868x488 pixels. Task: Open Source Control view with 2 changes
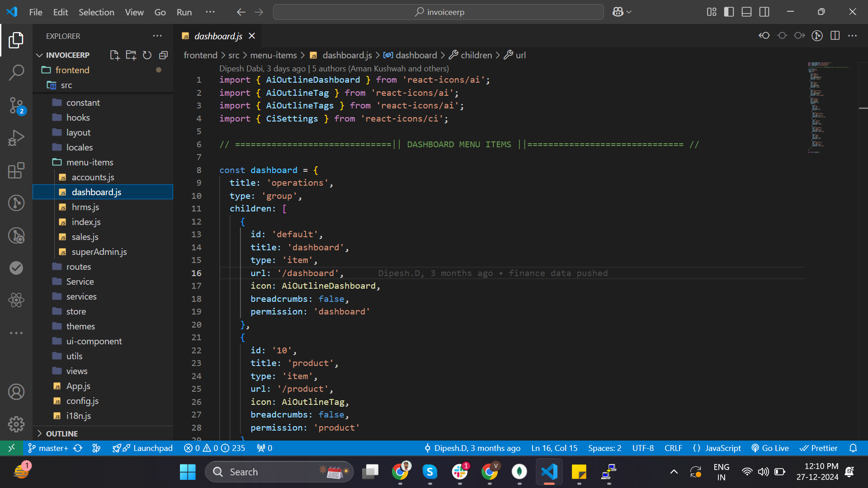[16, 105]
